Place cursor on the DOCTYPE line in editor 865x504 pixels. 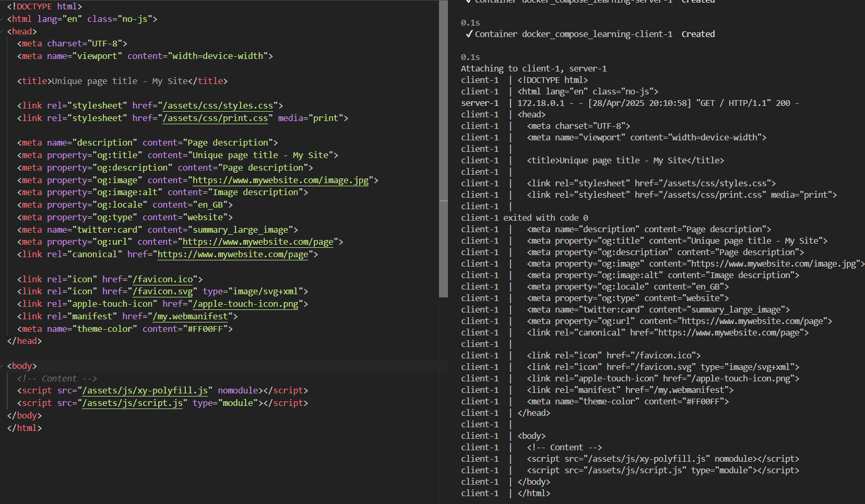tap(44, 7)
